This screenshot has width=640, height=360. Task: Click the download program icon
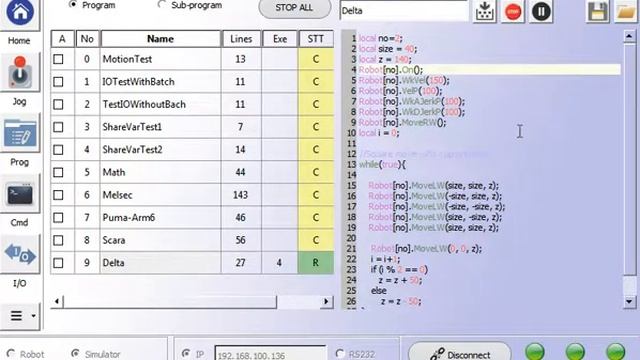click(484, 11)
